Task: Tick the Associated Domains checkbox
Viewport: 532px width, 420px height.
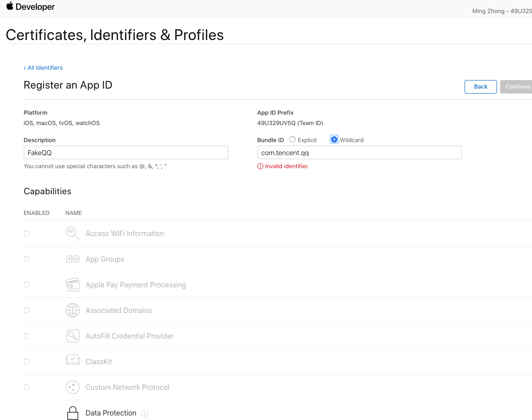Action: [27, 310]
